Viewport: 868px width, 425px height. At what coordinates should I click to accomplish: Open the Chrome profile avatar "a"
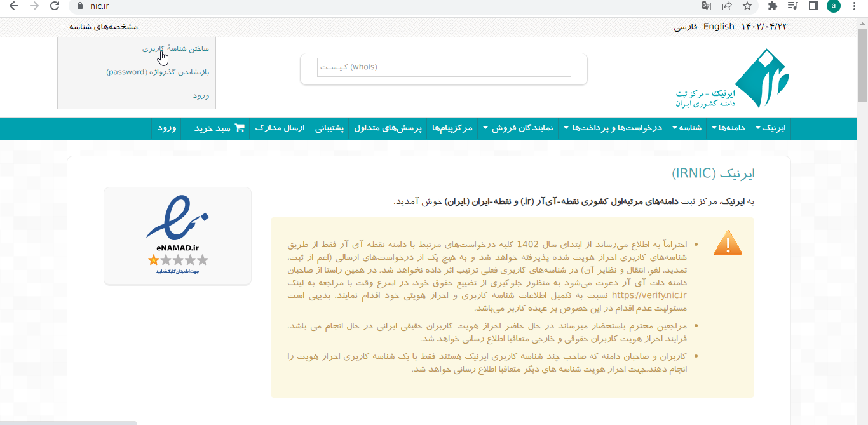pos(834,6)
